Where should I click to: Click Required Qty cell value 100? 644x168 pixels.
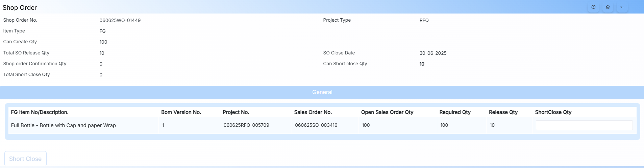point(444,125)
